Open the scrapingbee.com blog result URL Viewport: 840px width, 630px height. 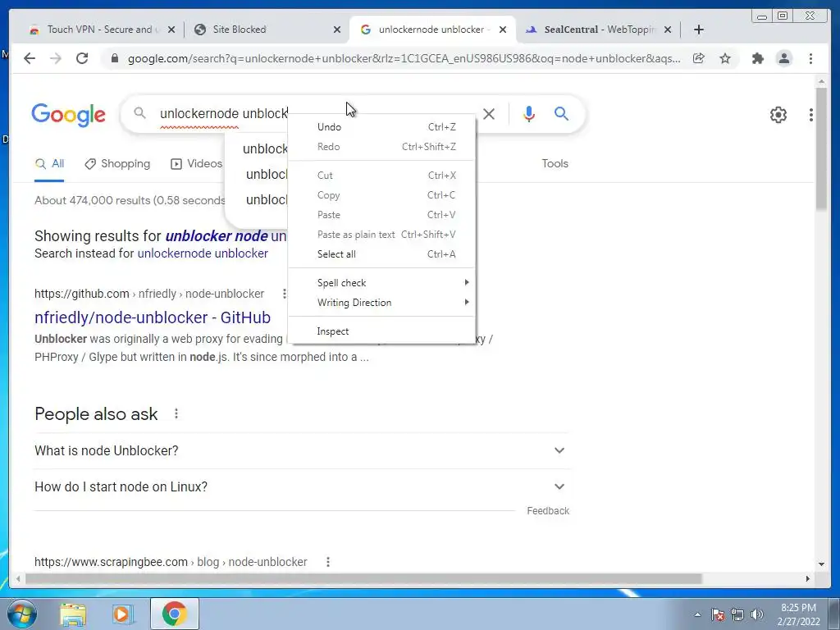point(171,562)
